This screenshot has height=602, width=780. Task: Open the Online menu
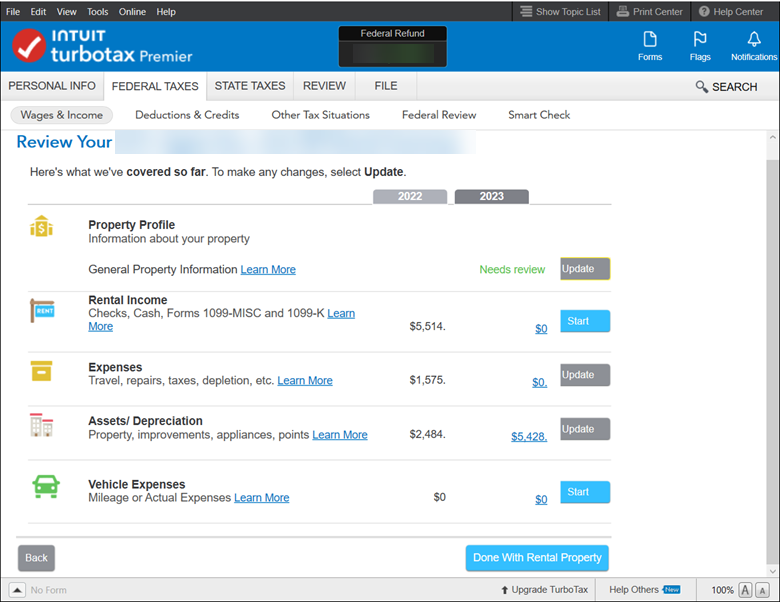pos(132,11)
